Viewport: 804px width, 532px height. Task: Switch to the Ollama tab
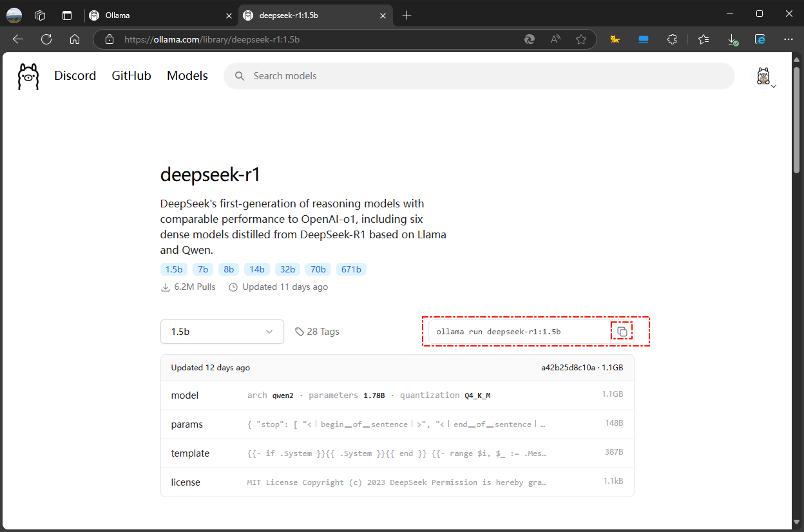pos(160,15)
